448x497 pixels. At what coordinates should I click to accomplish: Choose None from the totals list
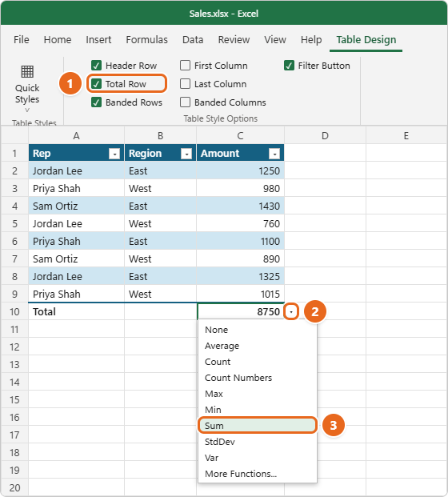click(x=258, y=330)
